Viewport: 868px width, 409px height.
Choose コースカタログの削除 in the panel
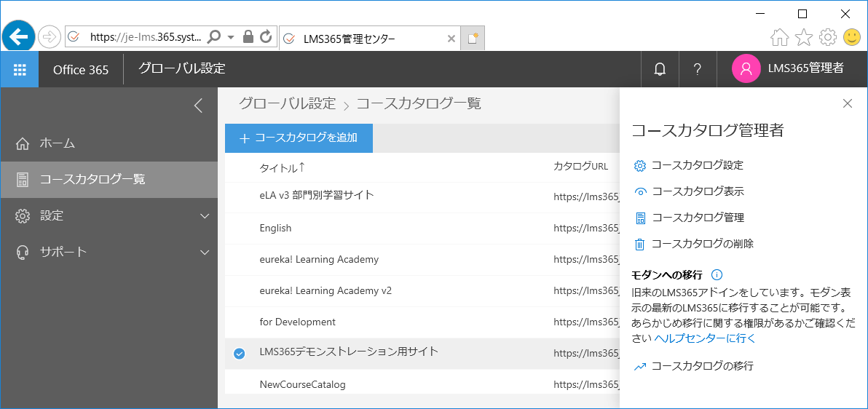(702, 244)
